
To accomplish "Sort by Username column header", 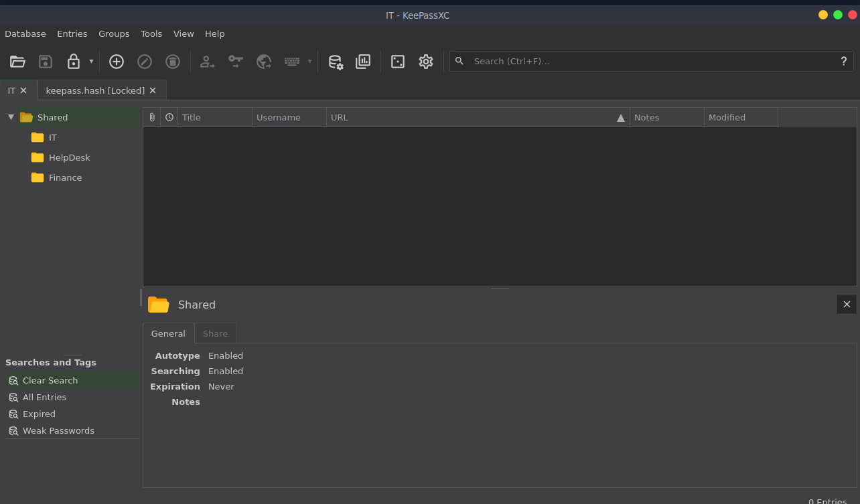I will (x=289, y=117).
